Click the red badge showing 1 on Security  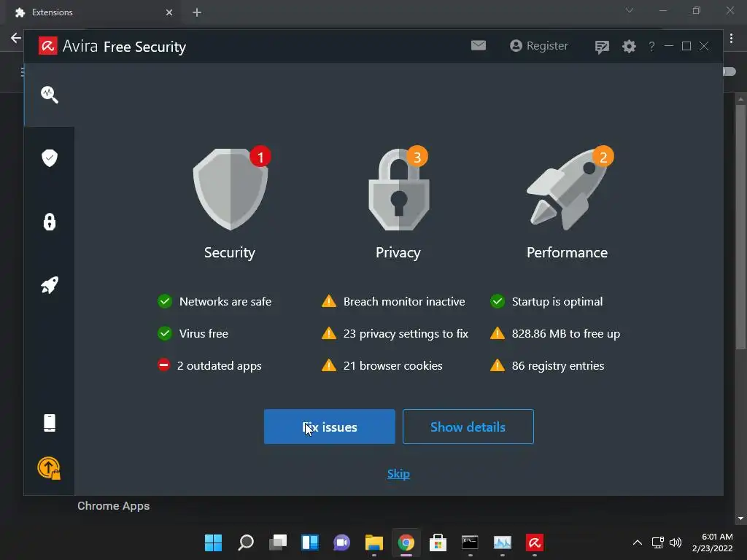(260, 156)
